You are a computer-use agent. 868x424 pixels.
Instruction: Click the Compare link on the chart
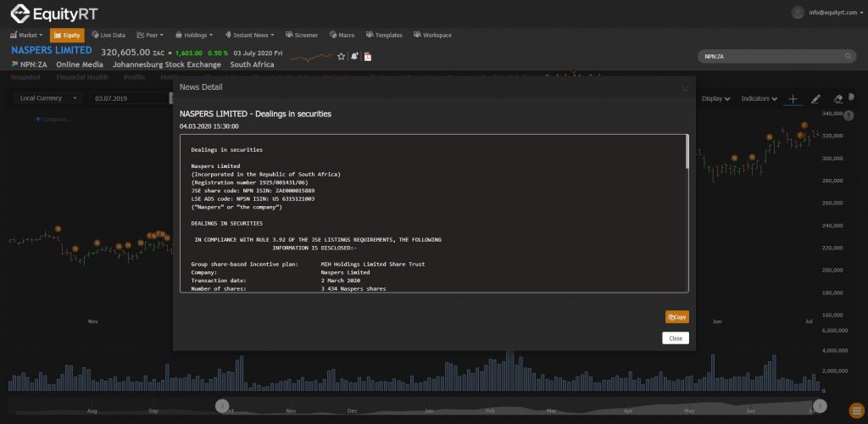coord(53,119)
